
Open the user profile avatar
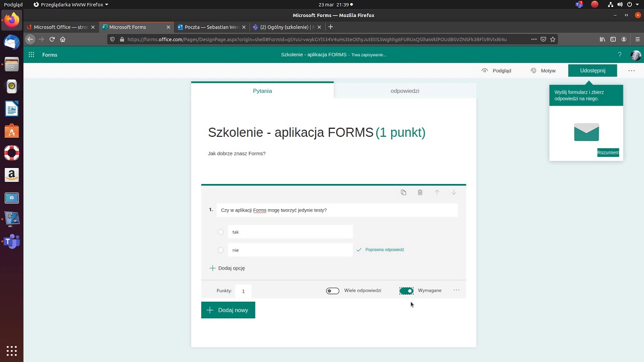pos(635,55)
